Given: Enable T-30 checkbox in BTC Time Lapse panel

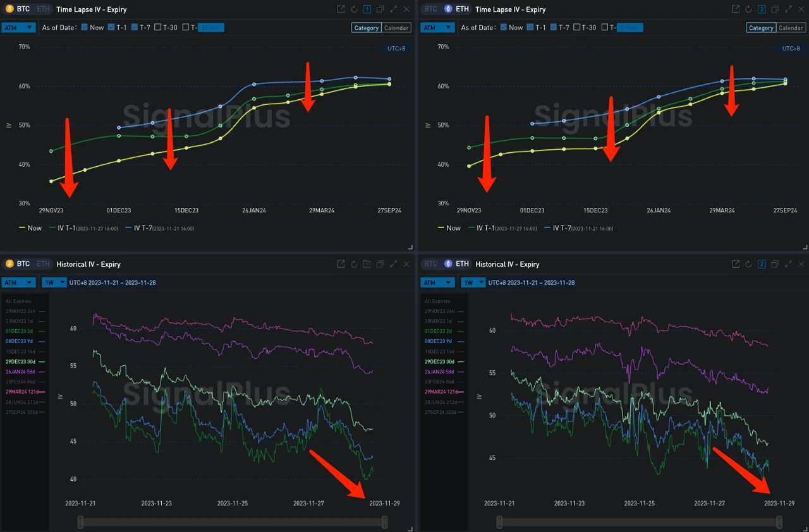Looking at the screenshot, I should 158,28.
